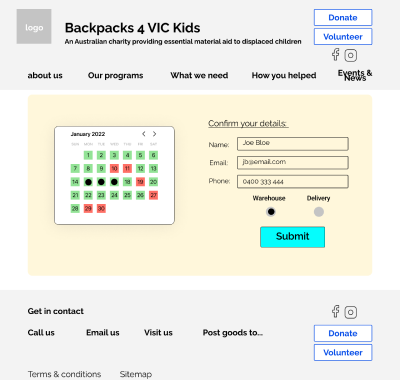Open the Terms & conditions link
400x380 pixels.
pyautogui.click(x=64, y=374)
